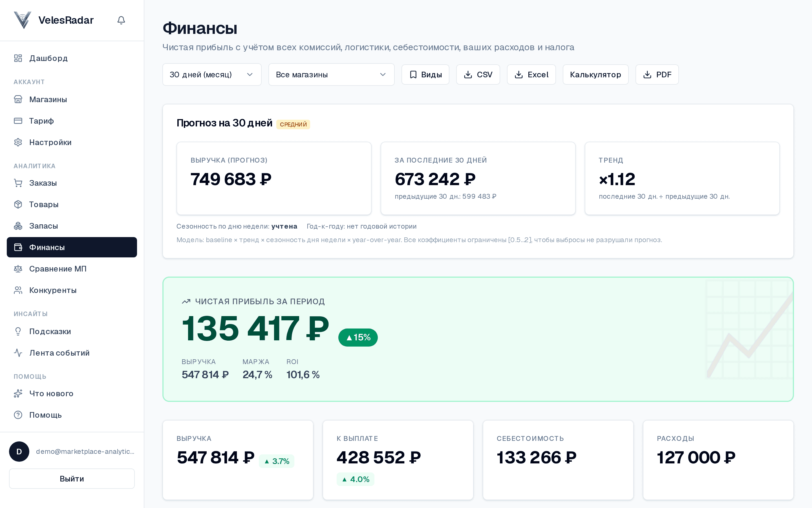Click the Настройки gear icon
Screen dimensions: 812x508
click(x=18, y=142)
